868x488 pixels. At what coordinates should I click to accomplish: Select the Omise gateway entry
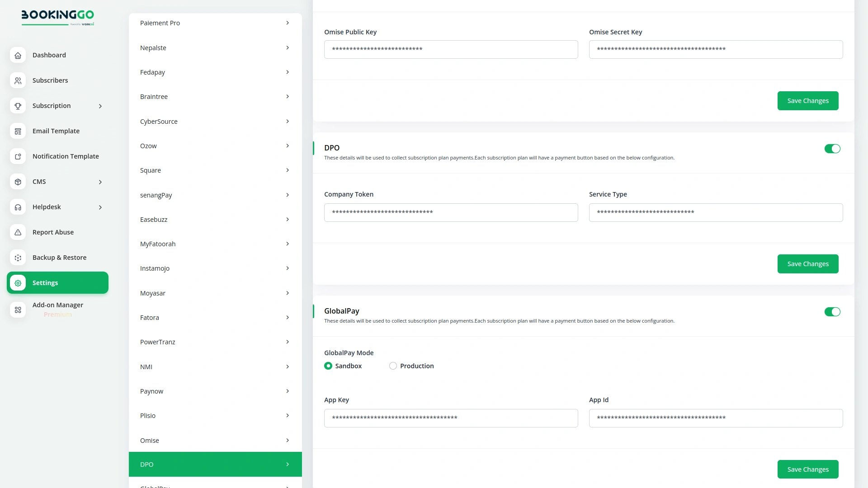[215, 440]
